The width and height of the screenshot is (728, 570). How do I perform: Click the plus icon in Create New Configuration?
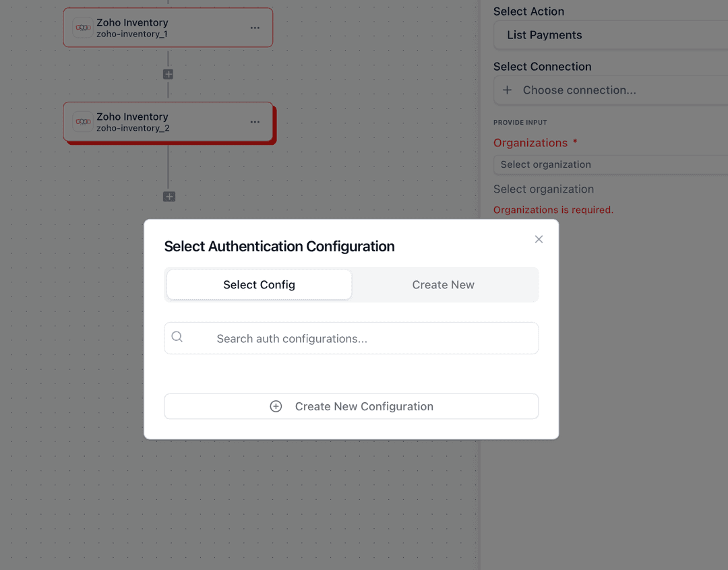tap(276, 406)
